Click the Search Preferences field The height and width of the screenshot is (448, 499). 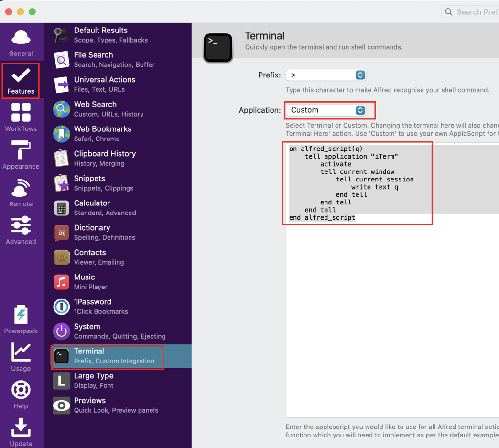470,12
